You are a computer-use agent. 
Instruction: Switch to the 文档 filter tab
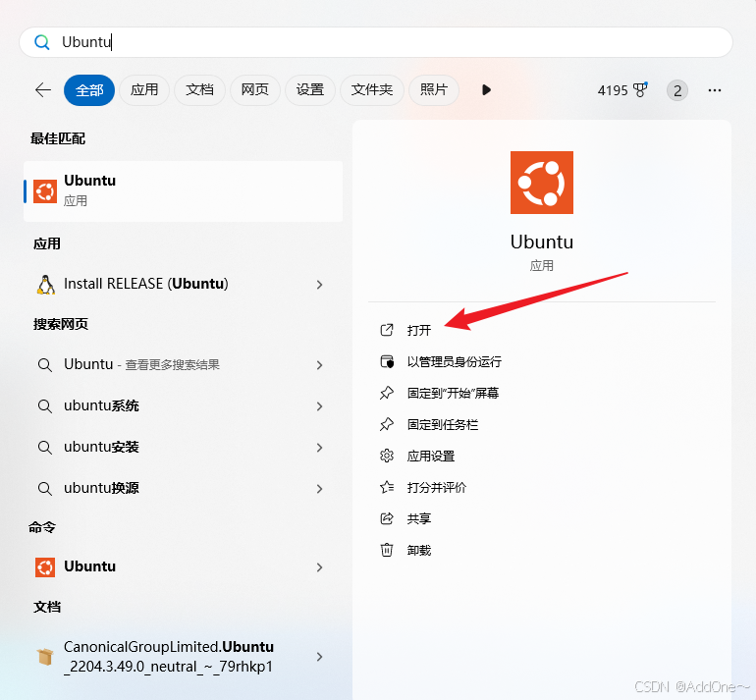[x=199, y=89]
